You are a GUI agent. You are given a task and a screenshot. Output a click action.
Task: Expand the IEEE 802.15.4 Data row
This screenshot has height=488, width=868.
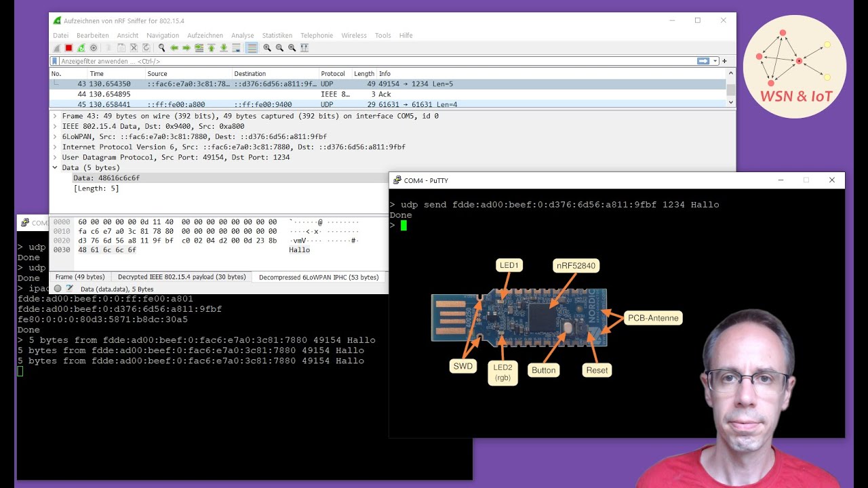pyautogui.click(x=55, y=126)
